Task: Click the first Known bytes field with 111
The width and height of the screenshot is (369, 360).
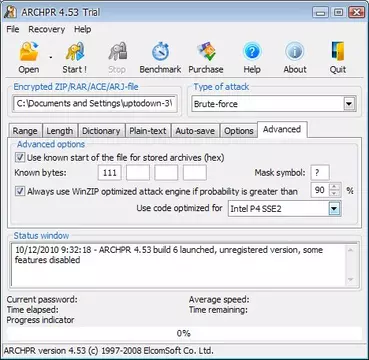Action: tap(110, 173)
